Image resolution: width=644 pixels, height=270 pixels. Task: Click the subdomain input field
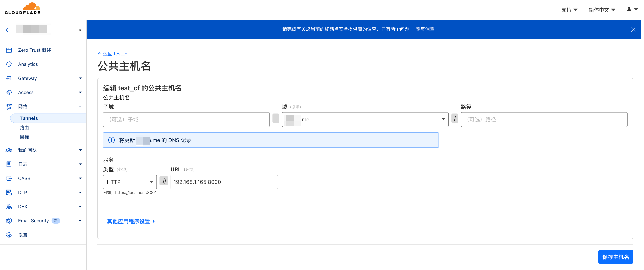(186, 120)
